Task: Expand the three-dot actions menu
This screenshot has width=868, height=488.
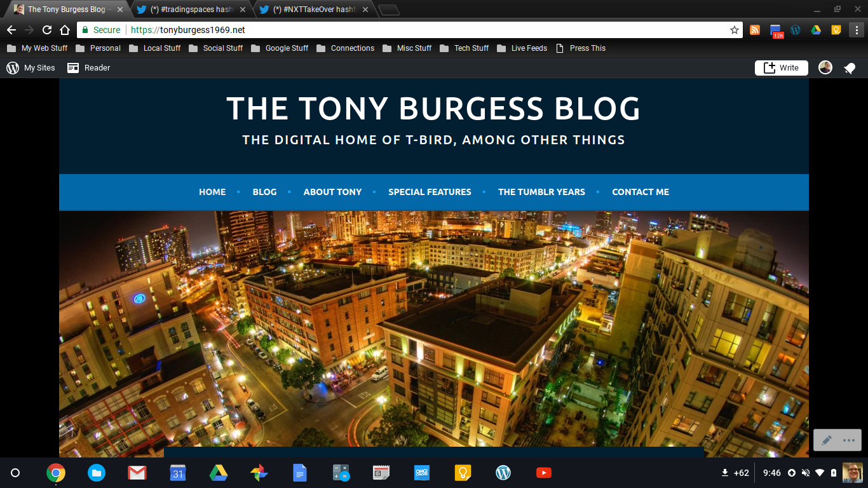Action: click(849, 440)
